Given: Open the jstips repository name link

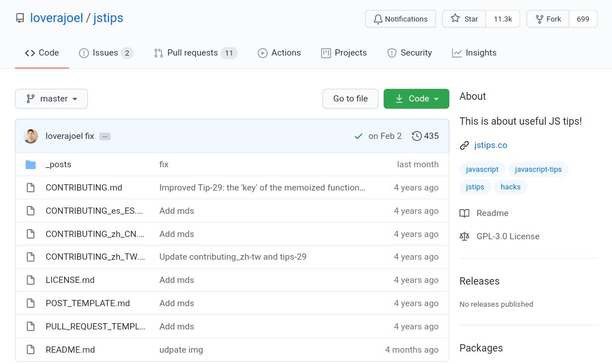Looking at the screenshot, I should click(108, 18).
